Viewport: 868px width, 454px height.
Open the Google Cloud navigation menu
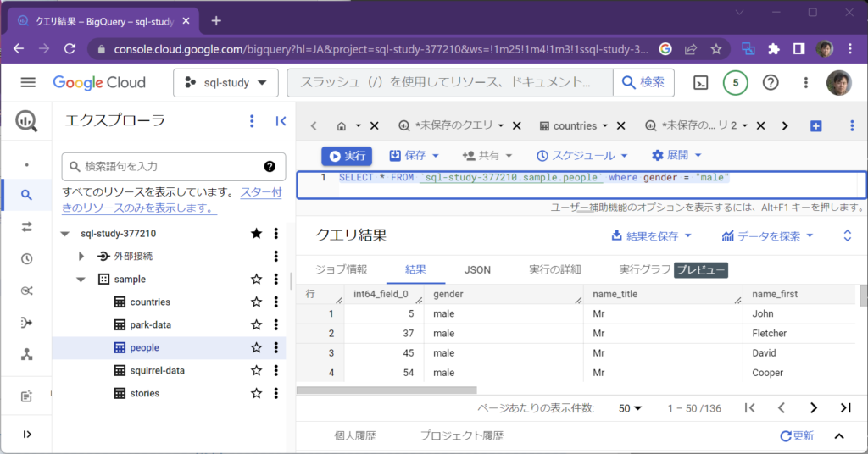pos(28,82)
